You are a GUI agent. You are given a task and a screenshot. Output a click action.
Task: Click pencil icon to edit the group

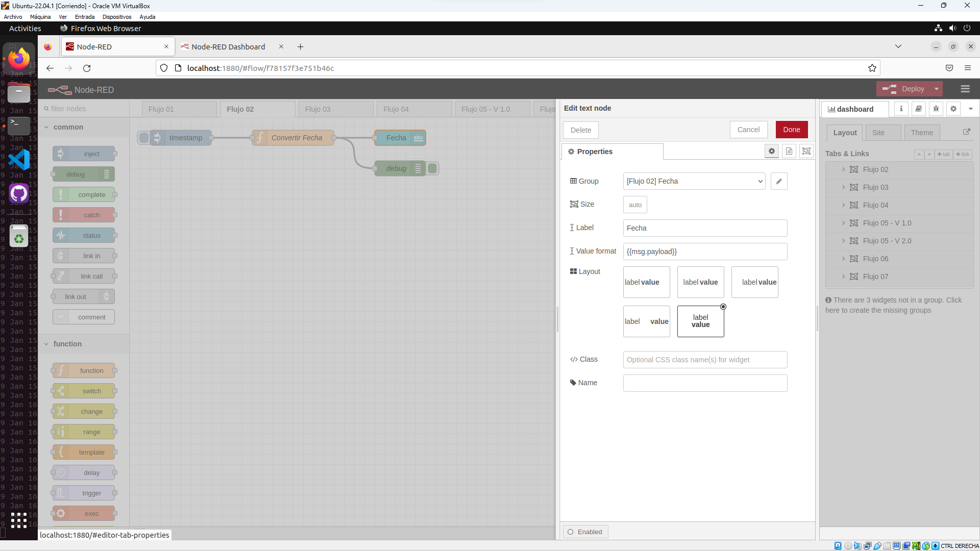[779, 181]
